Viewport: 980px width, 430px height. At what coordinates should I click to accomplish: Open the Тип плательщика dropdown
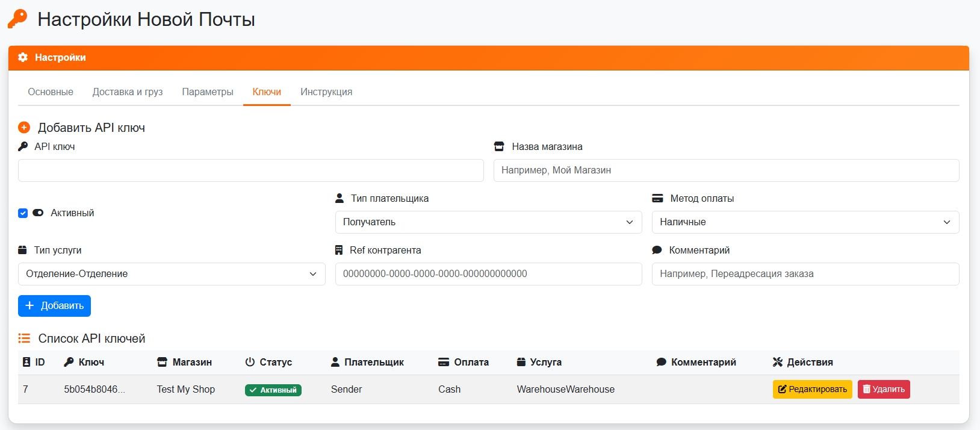(488, 222)
